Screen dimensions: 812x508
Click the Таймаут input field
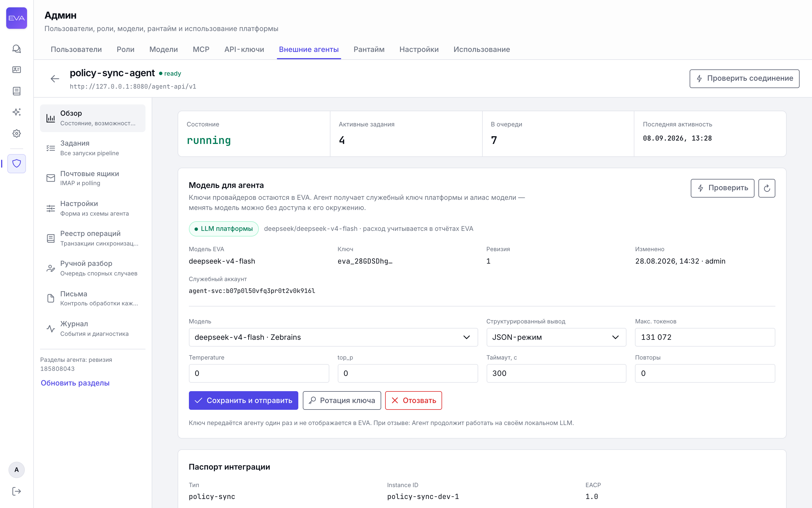point(556,373)
